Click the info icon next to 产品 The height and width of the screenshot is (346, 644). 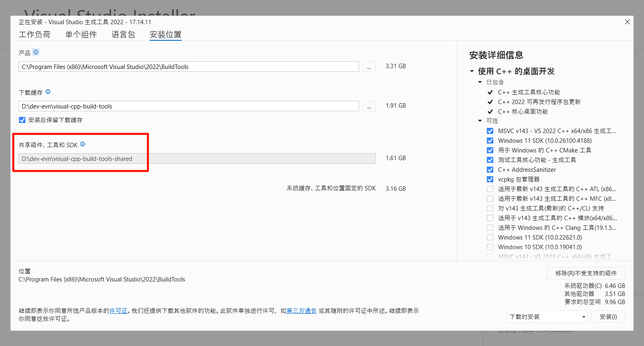36,52
